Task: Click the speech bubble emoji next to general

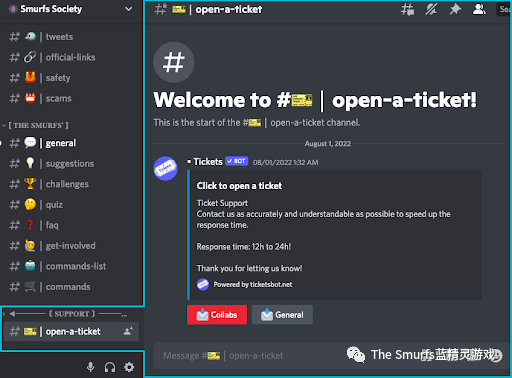Action: [30, 143]
